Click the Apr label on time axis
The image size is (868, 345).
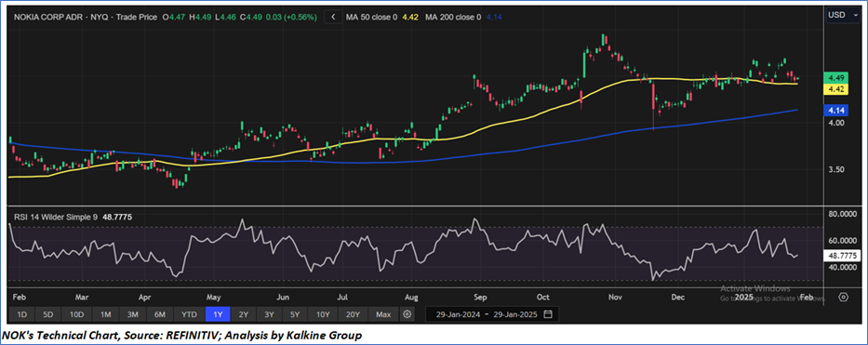[x=144, y=297]
